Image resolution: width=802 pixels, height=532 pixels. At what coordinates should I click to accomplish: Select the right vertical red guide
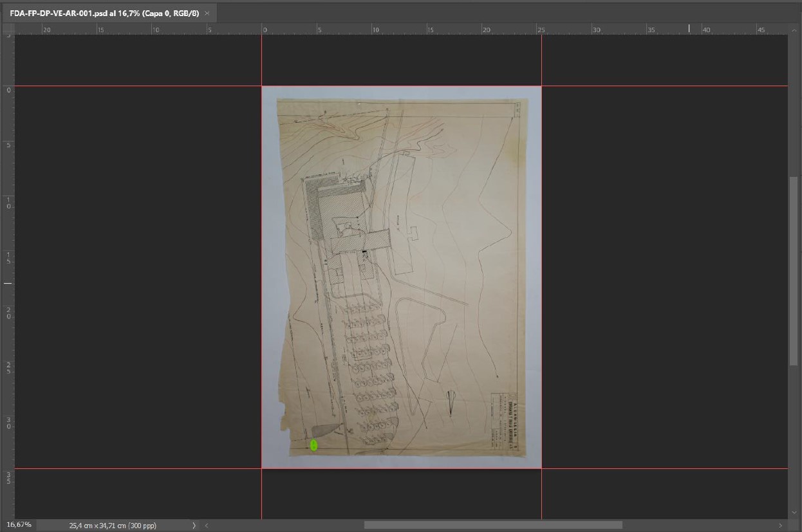tap(541, 58)
